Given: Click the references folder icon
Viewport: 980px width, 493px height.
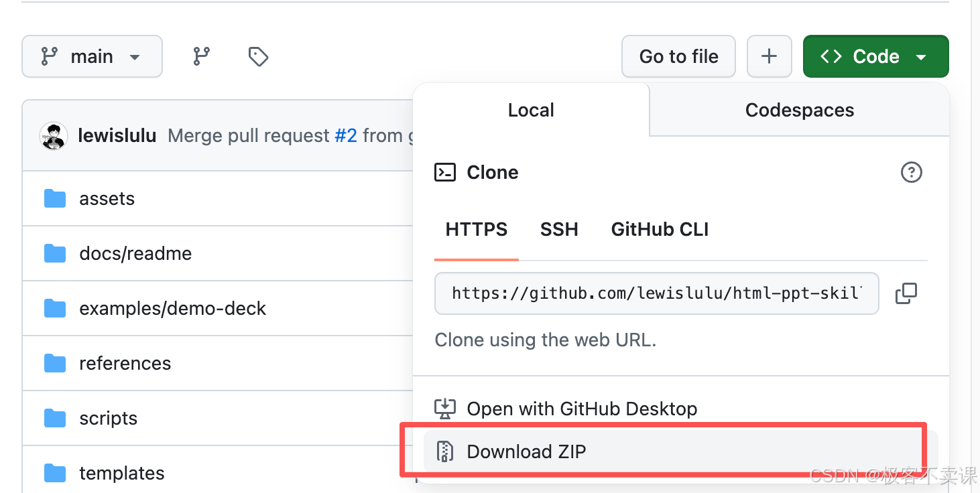Looking at the screenshot, I should 55,364.
